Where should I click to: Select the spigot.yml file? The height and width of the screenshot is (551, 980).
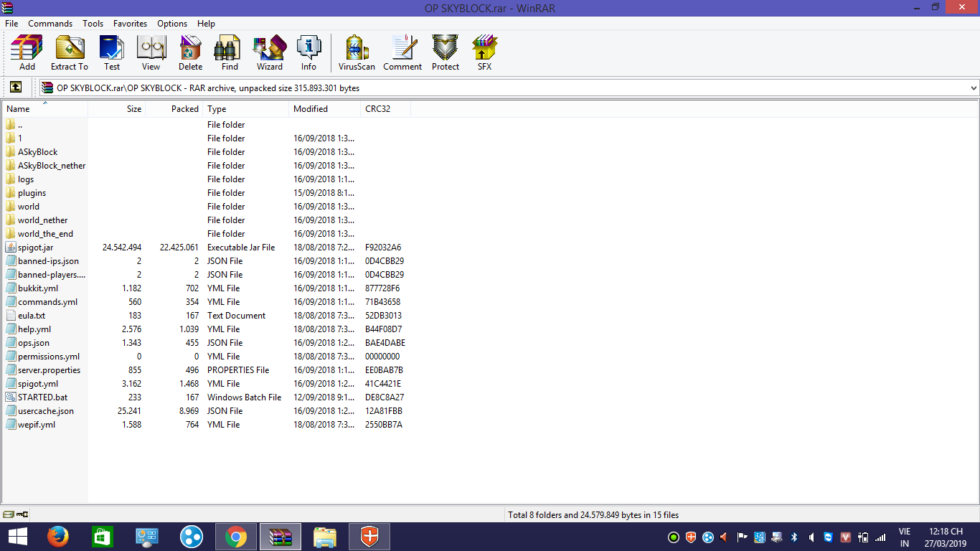[38, 384]
